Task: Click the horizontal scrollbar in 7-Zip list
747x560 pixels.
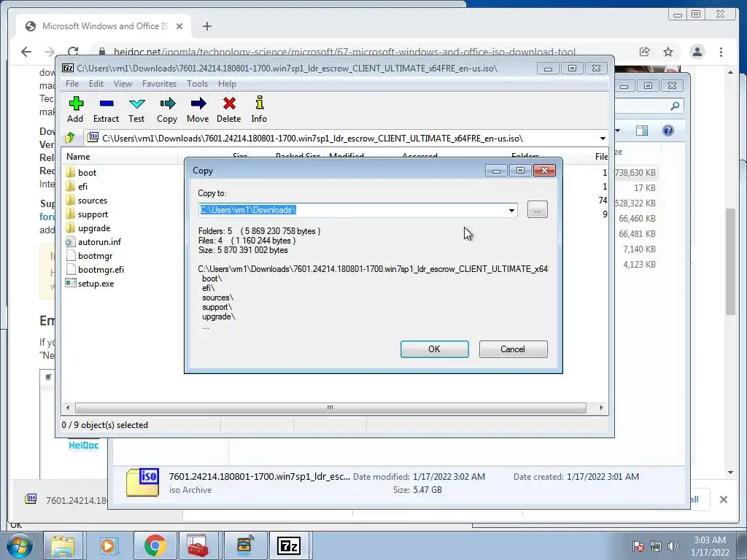Action: (x=330, y=408)
